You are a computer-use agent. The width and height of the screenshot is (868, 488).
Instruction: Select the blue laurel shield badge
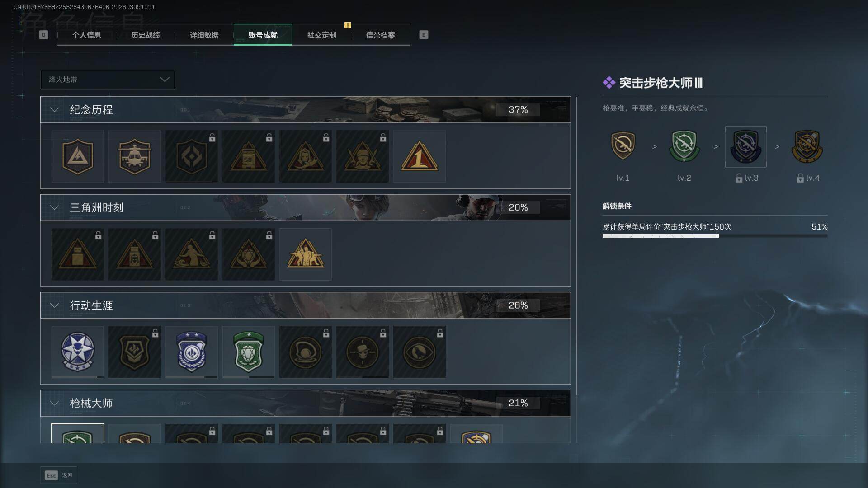click(x=191, y=352)
